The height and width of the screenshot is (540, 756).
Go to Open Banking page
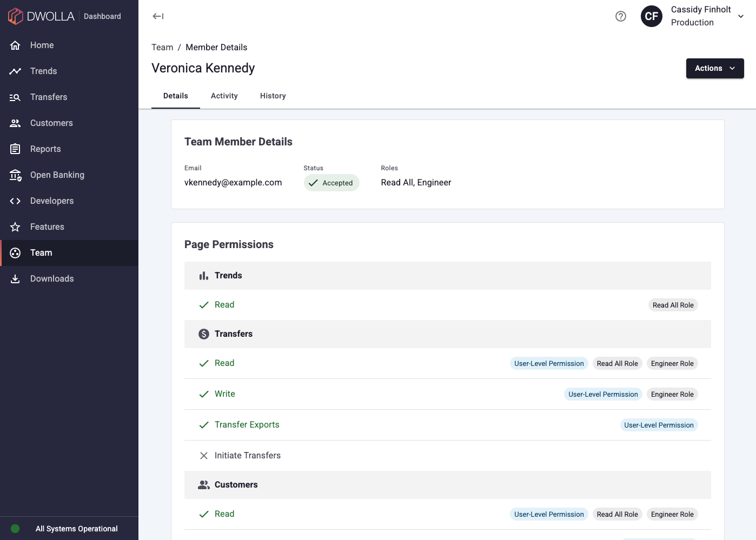pos(69,175)
